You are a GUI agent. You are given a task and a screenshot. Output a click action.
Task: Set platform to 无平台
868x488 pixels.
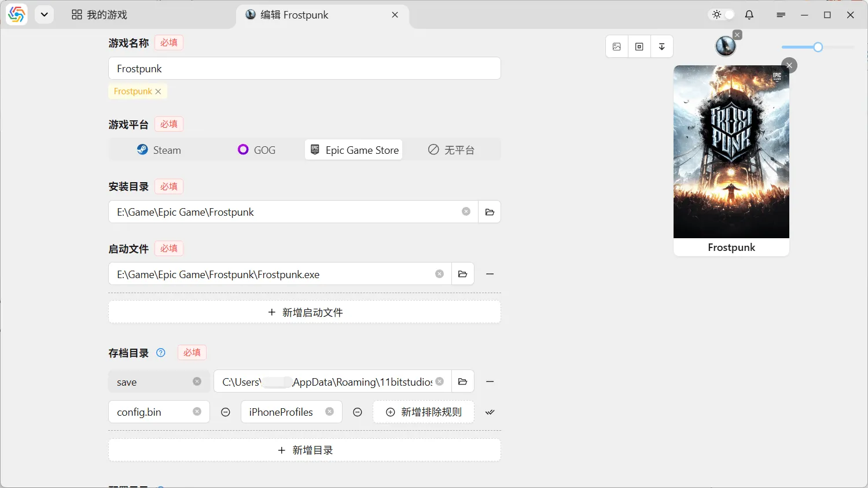point(451,150)
